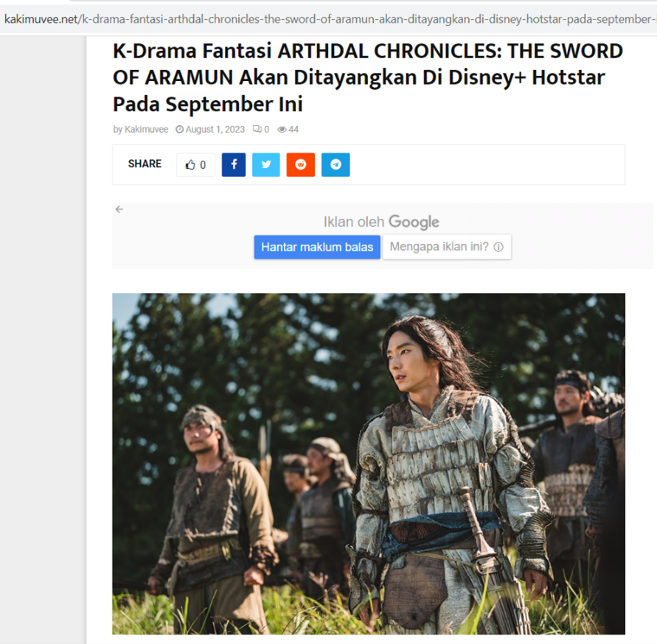Click the thumbs-up like icon
Image resolution: width=657 pixels, height=644 pixels.
(190, 164)
